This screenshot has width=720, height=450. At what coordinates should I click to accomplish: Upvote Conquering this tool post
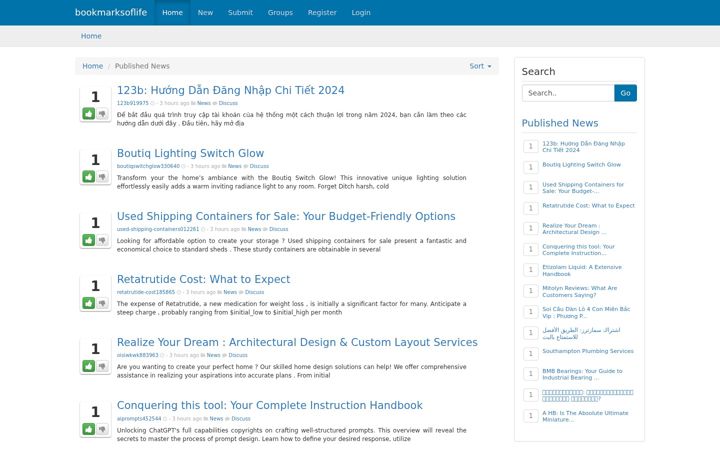tap(89, 429)
